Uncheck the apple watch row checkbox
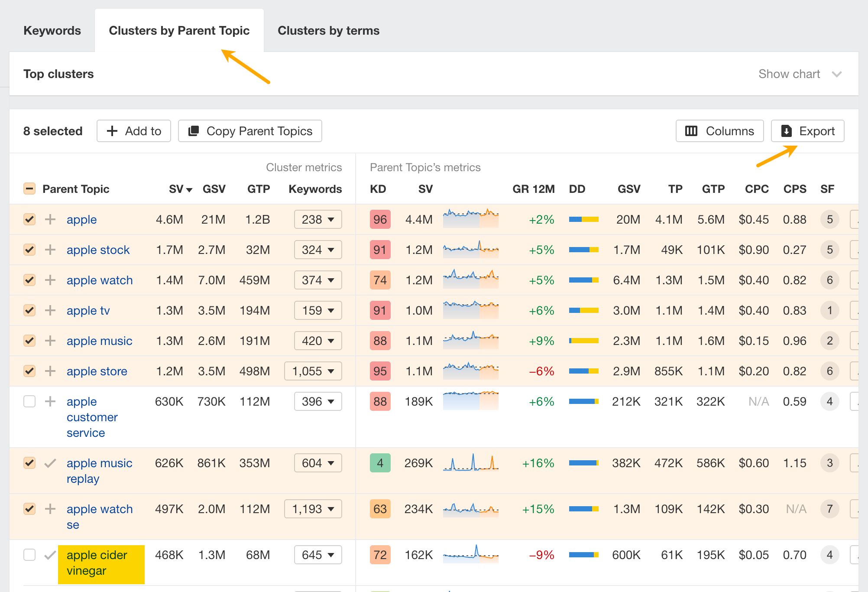This screenshot has height=592, width=868. click(29, 280)
